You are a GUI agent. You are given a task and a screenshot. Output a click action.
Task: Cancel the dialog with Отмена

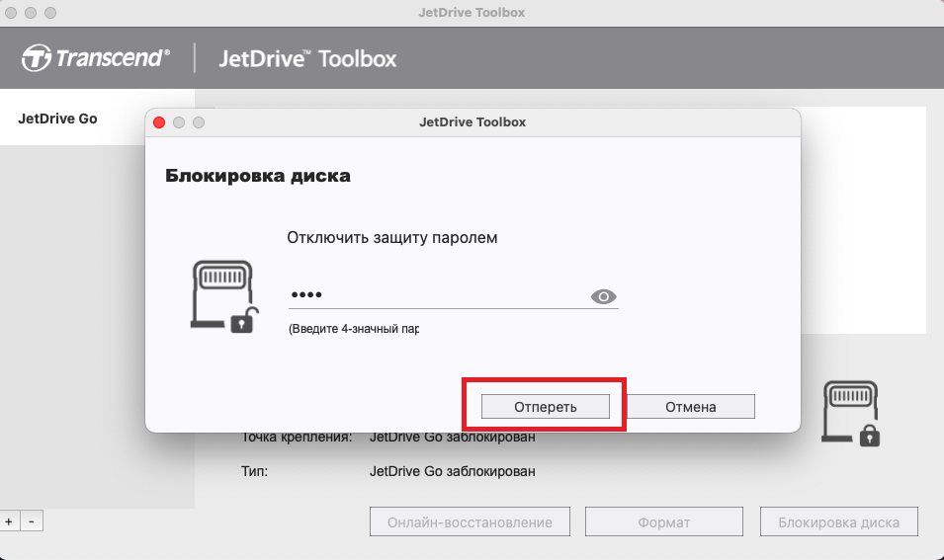pos(691,407)
